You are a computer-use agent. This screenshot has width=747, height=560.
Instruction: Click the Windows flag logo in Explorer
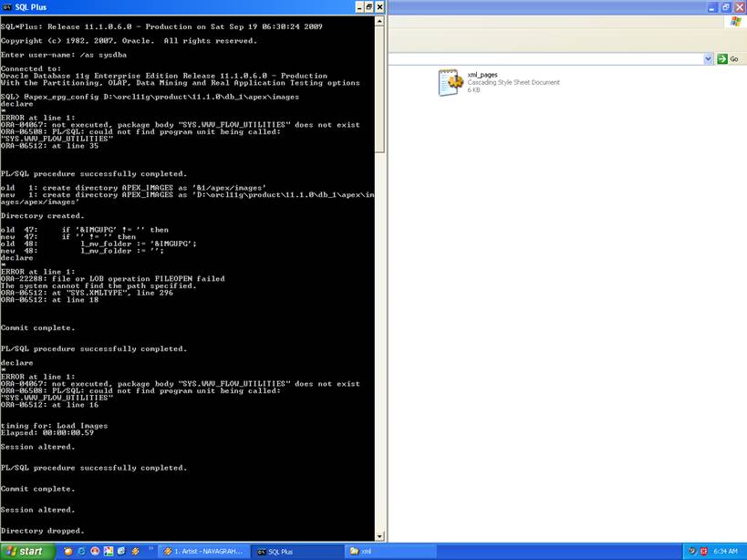tap(735, 22)
